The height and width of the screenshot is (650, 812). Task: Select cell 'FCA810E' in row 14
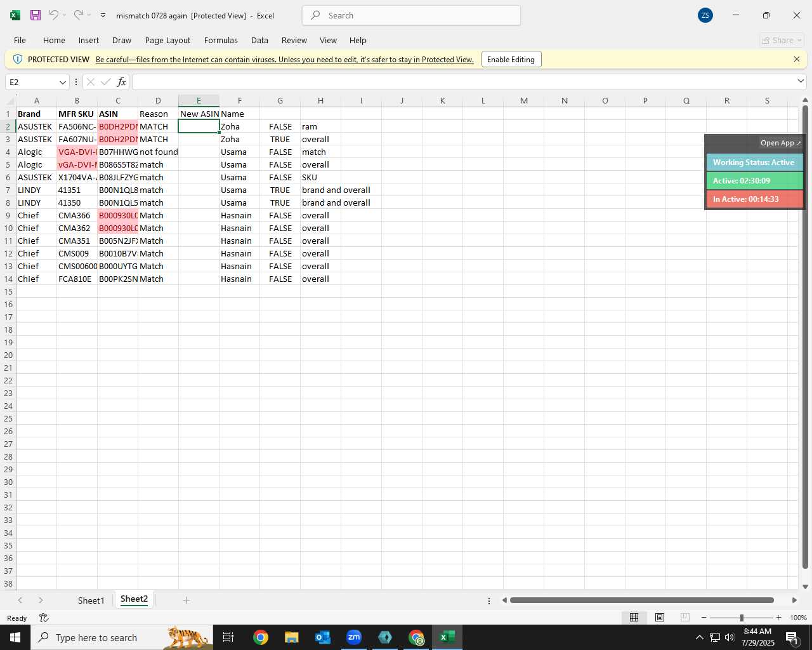77,279
